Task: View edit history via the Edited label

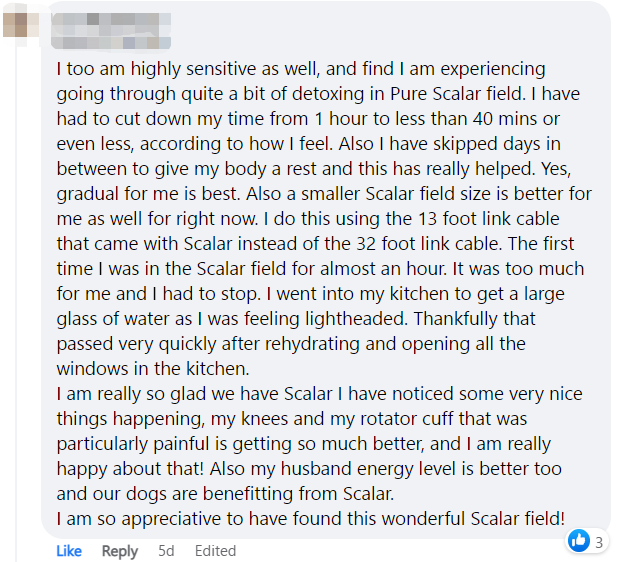Action: point(215,551)
